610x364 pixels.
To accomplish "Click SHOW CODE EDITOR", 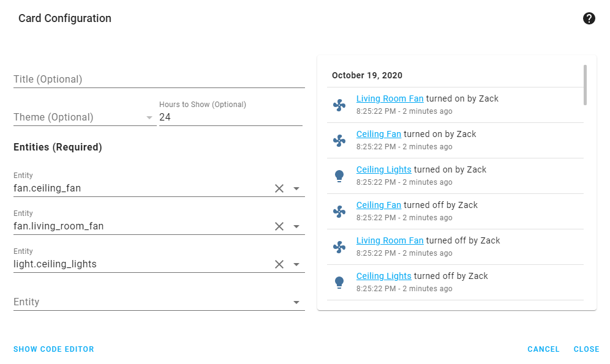I will (x=53, y=349).
